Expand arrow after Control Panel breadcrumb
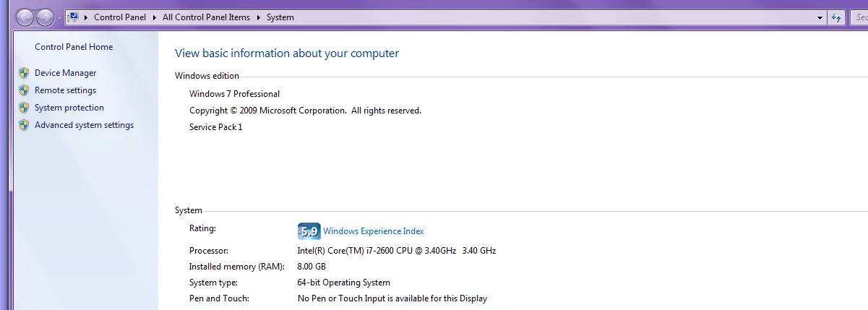The height and width of the screenshot is (310, 868). 154,17
